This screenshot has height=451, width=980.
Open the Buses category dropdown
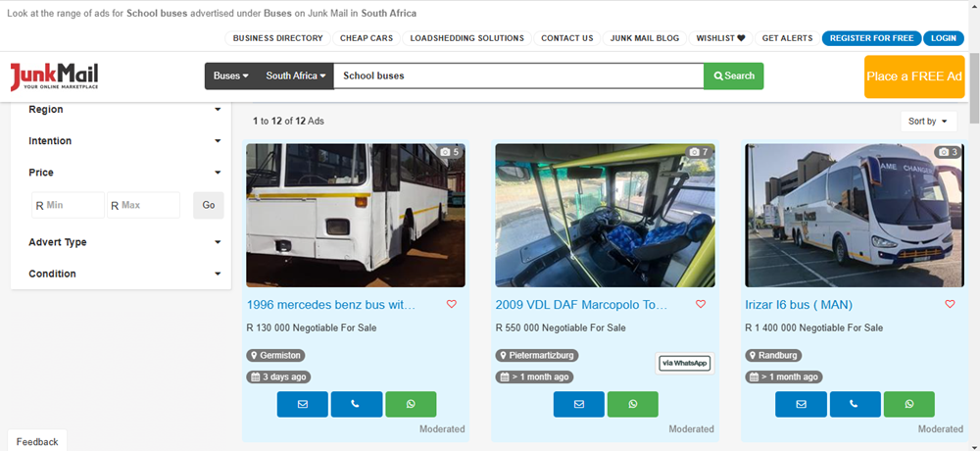click(x=231, y=75)
